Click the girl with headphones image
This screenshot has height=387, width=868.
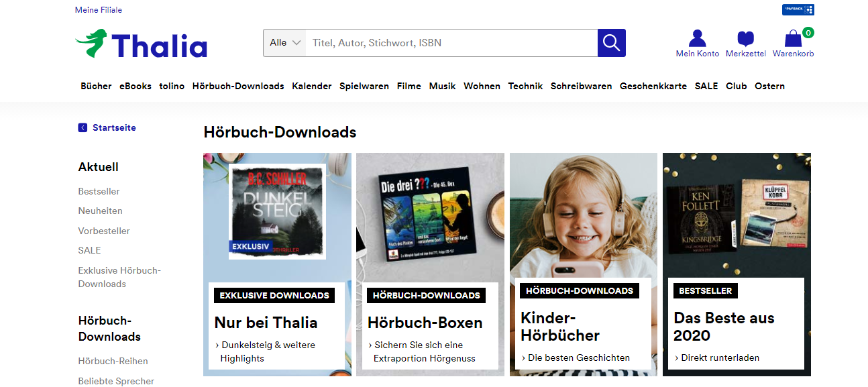point(584,215)
